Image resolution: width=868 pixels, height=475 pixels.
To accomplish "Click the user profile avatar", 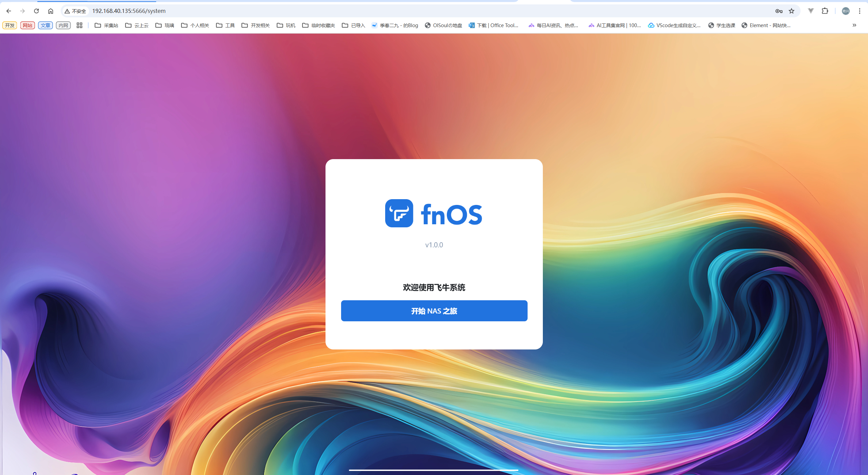I will (846, 11).
